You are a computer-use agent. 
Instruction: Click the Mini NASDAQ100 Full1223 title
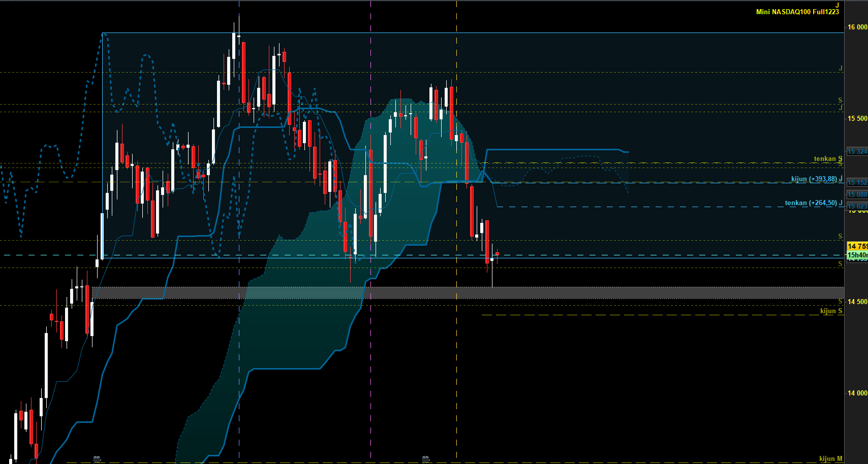[x=797, y=12]
